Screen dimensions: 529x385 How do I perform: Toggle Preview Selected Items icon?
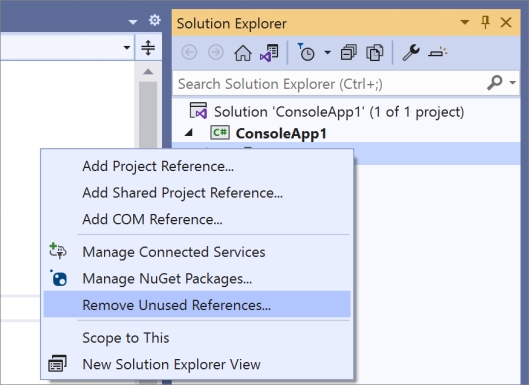point(437,53)
